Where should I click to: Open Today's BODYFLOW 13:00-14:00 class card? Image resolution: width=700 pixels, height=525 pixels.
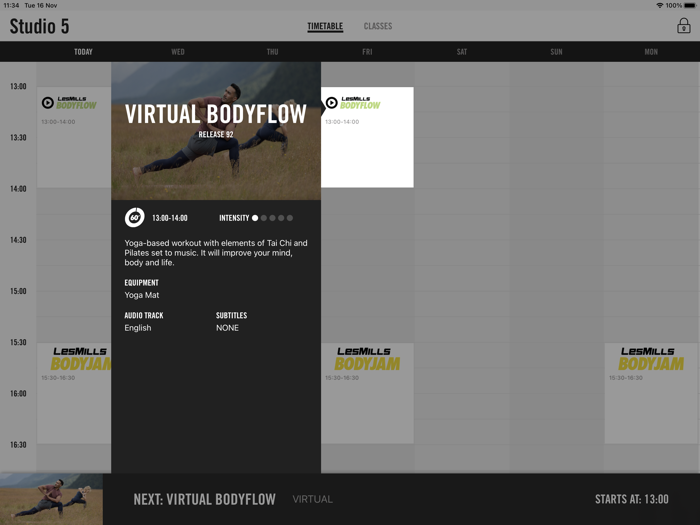pyautogui.click(x=74, y=137)
